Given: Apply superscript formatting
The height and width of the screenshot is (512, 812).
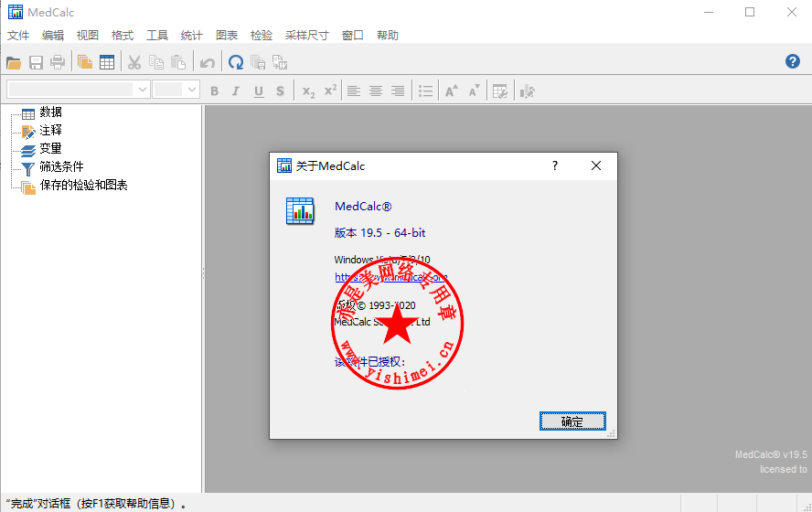Looking at the screenshot, I should [x=330, y=91].
